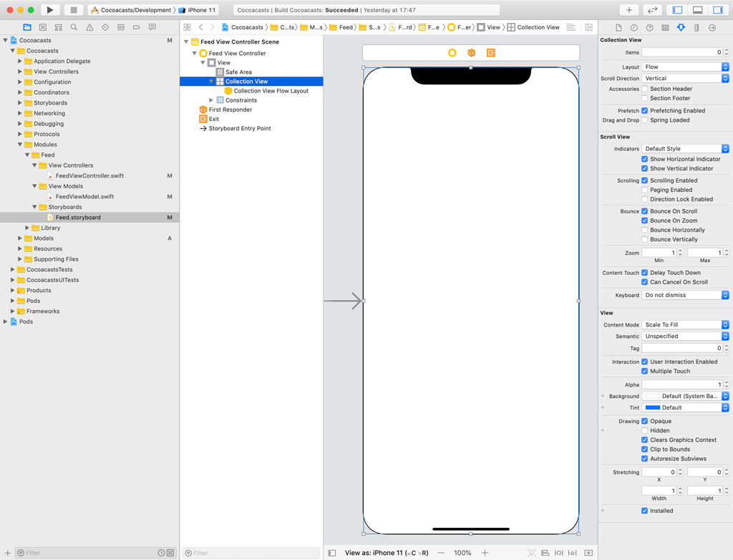
Task: Open the Size inspector icon
Action: pyautogui.click(x=696, y=27)
